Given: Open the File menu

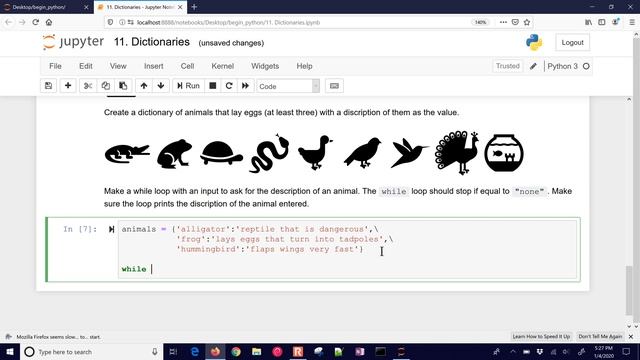Looking at the screenshot, I should click(x=55, y=66).
